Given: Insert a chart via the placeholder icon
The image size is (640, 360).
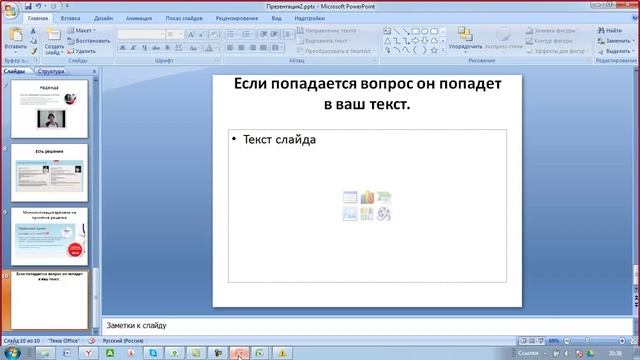Looking at the screenshot, I should point(367,197).
